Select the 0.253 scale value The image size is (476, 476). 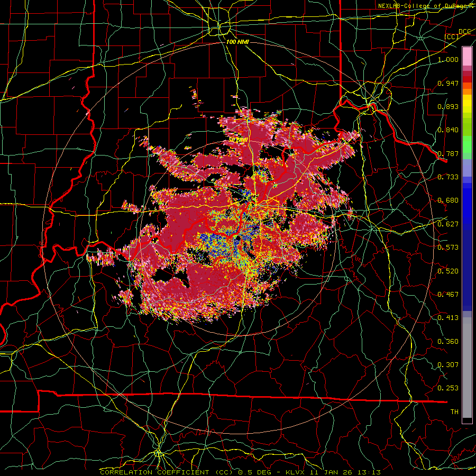[x=448, y=388]
